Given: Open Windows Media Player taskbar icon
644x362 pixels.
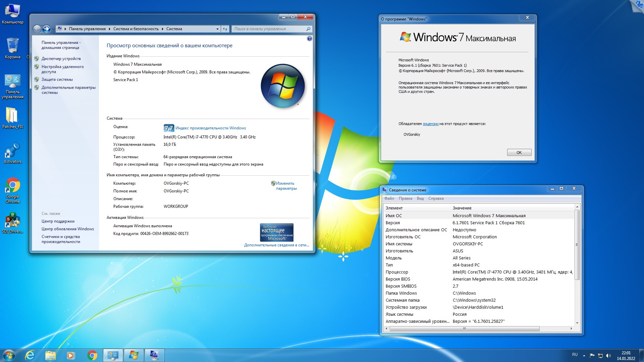Looking at the screenshot, I should [71, 355].
